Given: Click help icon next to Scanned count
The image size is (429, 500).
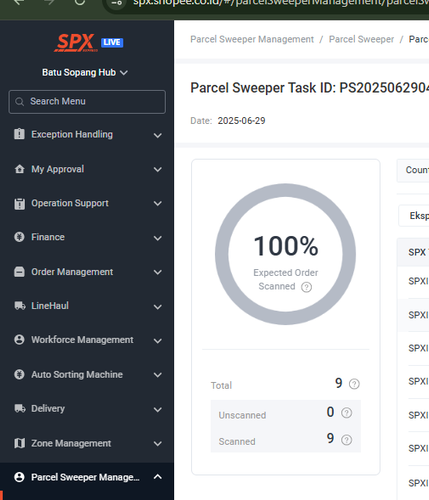Looking at the screenshot, I should (346, 440).
